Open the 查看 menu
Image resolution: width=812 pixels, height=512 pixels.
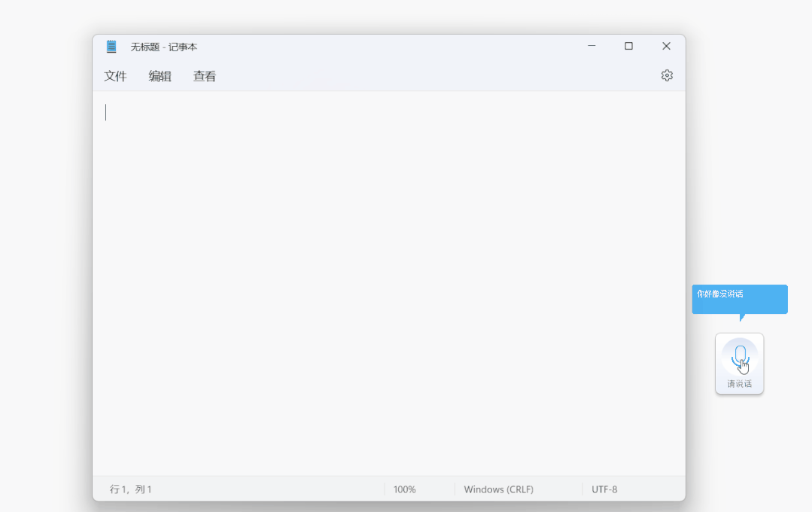tap(204, 76)
